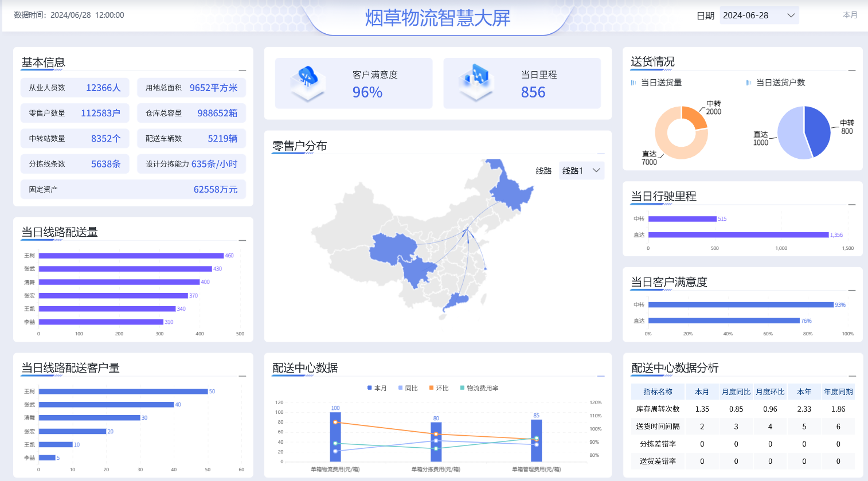This screenshot has width=868, height=481.
Task: Click the 85 bar for 单箱管理费用
Action: click(537, 440)
